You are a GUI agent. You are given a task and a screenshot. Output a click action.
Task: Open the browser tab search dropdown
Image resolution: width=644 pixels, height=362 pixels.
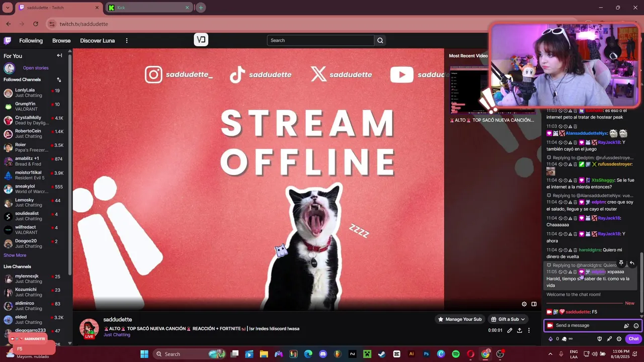coord(8,8)
